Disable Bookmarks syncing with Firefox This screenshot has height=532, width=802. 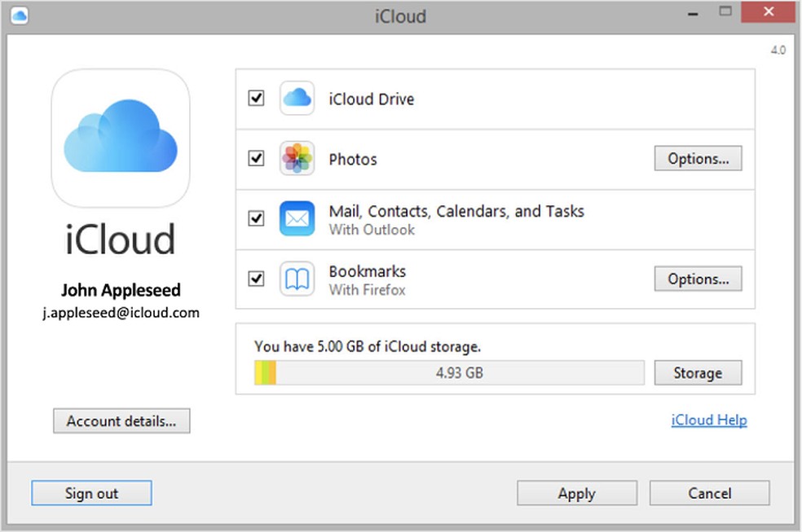click(x=255, y=279)
